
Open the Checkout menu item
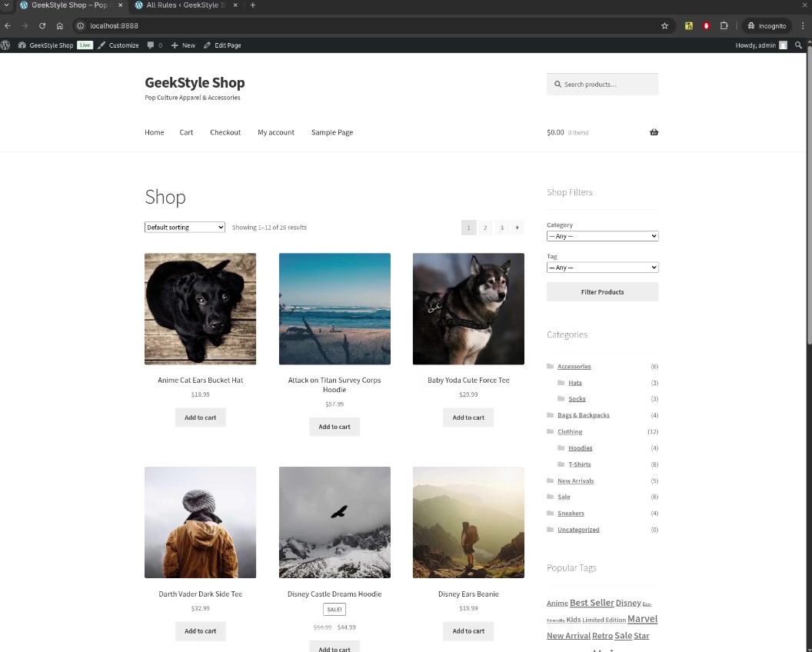pos(225,132)
